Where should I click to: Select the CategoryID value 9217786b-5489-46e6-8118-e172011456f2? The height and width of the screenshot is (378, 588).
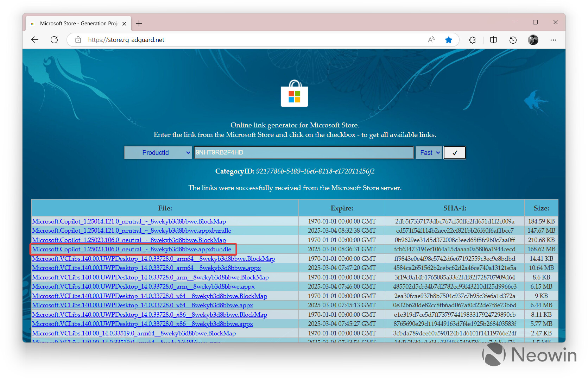[x=315, y=171]
